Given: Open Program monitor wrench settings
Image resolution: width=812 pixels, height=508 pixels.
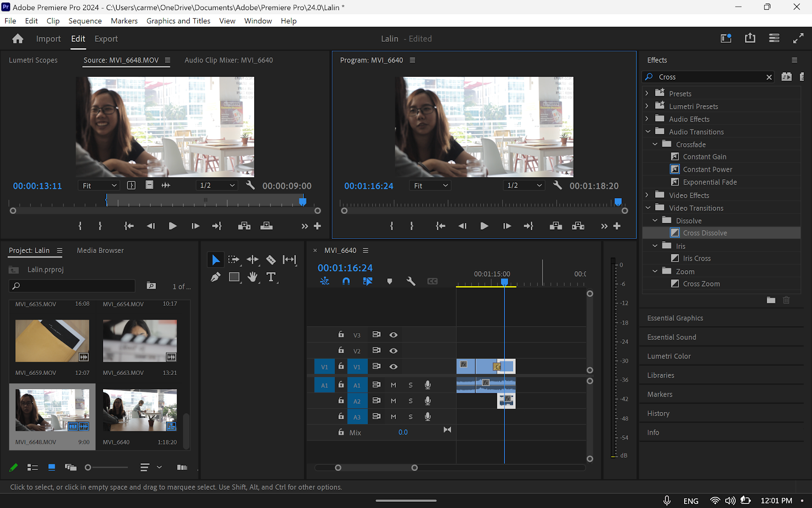Looking at the screenshot, I should click(x=557, y=185).
